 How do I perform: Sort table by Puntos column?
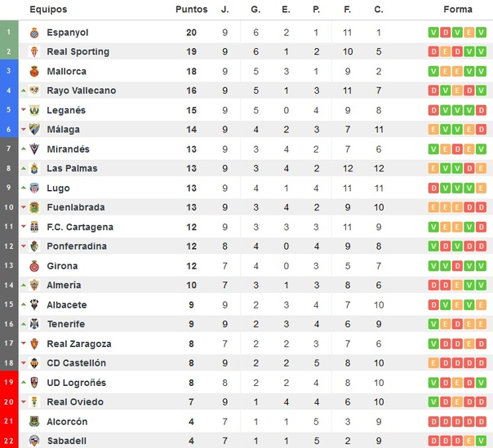pos(191,10)
